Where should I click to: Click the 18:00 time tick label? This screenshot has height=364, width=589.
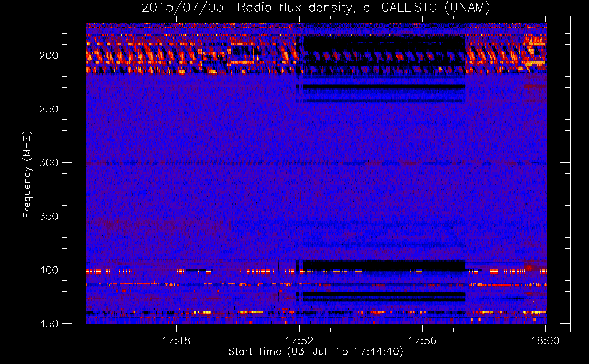click(545, 341)
